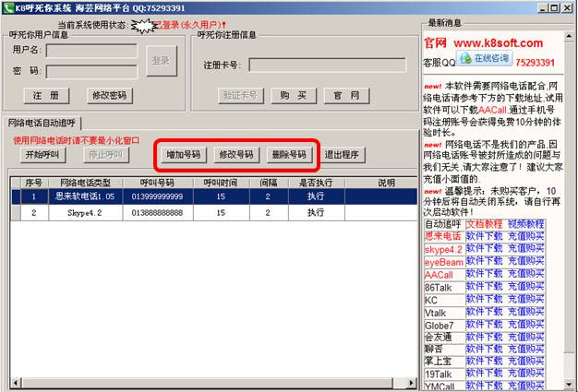The width and height of the screenshot is (578, 392).
Task: Click 软件下载 for 19Talk
Action: click(484, 374)
